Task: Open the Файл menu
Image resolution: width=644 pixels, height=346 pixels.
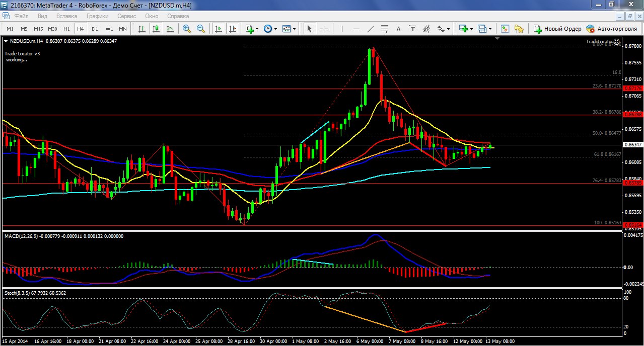Action: pos(21,16)
